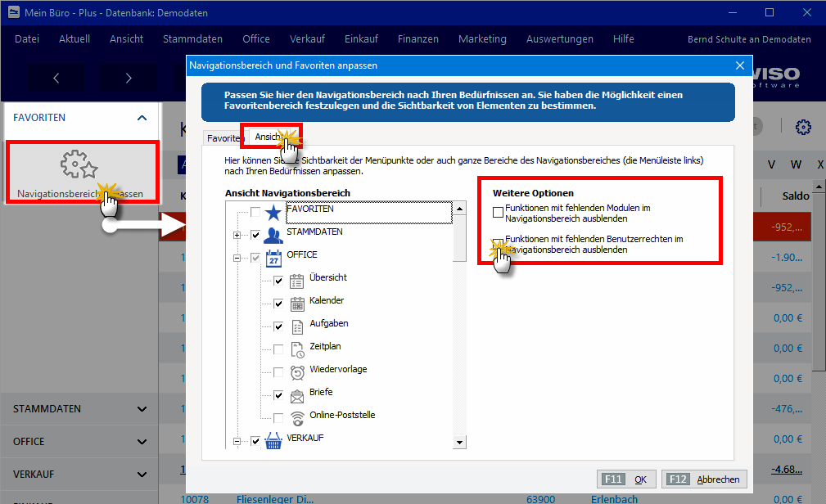Enable the Online-Poststelle checkbox
The width and height of the screenshot is (826, 504).
(278, 418)
